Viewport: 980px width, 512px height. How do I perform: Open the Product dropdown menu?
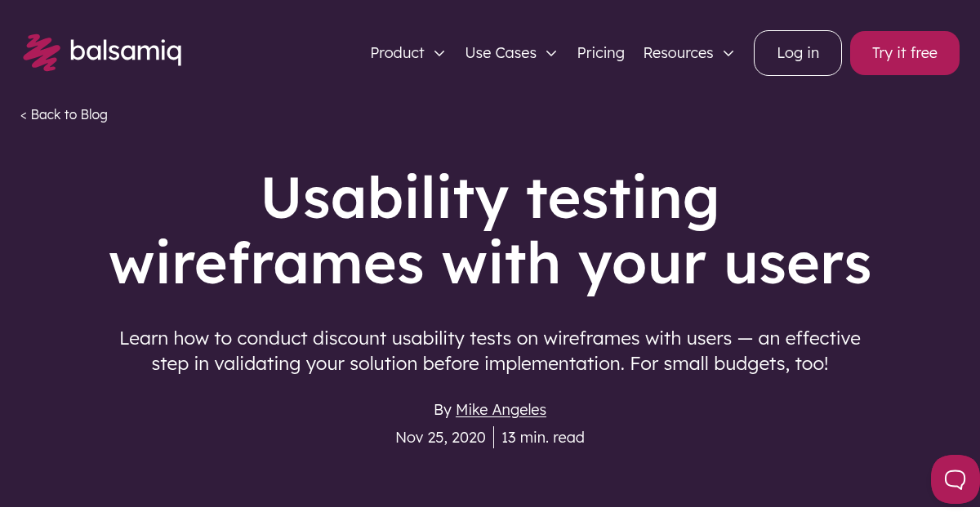tap(398, 52)
